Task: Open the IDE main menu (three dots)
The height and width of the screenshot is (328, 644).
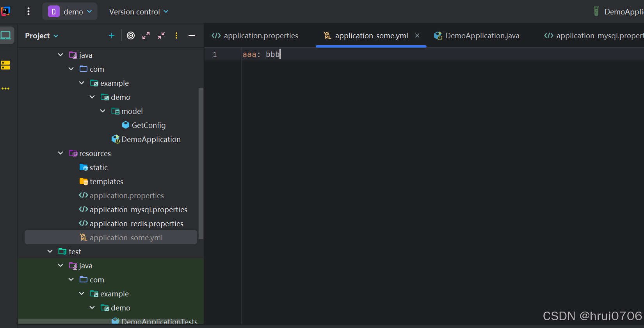Action: click(28, 11)
